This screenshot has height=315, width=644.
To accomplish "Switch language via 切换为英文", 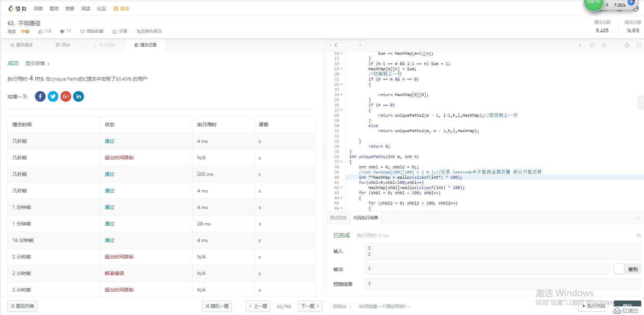I will (149, 31).
